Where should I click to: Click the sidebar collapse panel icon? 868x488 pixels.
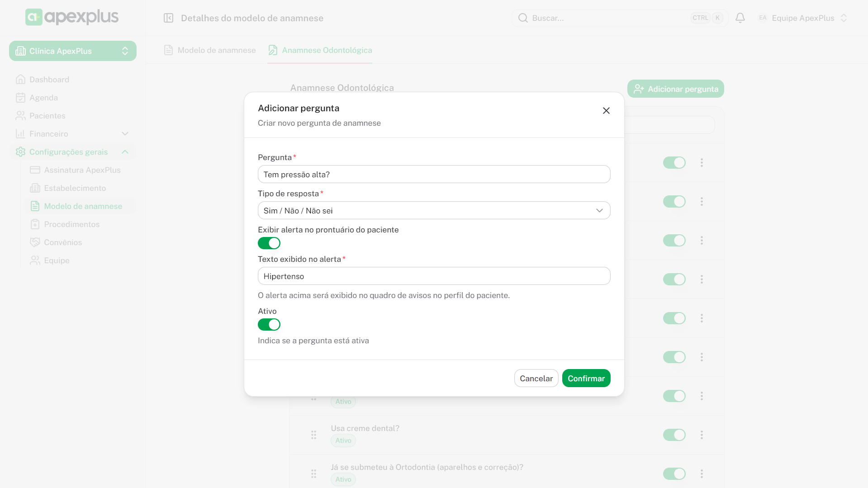(x=168, y=18)
